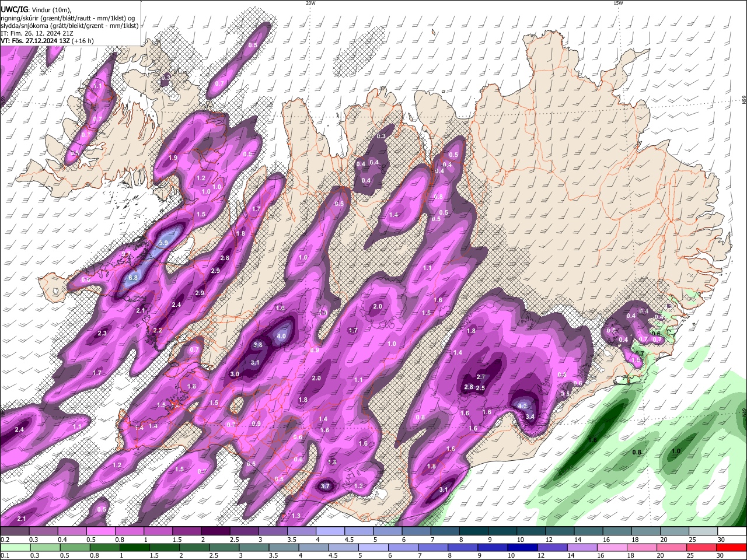Click the 2.8 precipitation value
The width and height of the screenshot is (747, 560).
468,387
